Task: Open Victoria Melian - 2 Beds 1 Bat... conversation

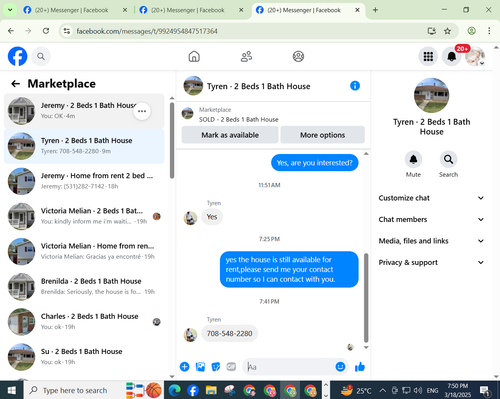Action: coord(84,216)
